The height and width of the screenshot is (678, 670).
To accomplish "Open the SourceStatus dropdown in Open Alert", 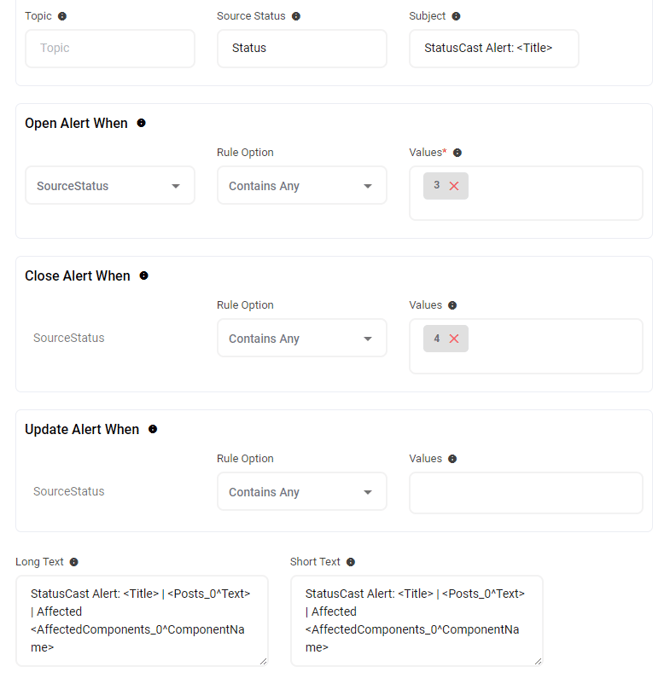I will [109, 186].
